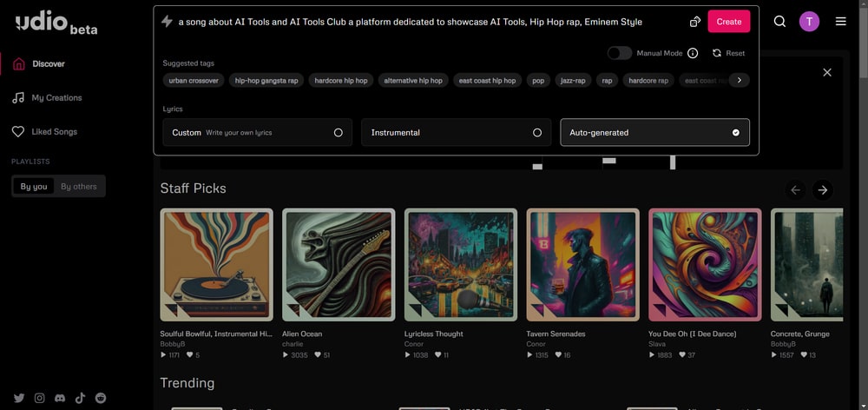868x410 pixels.
Task: Open the Discord social link
Action: pyautogui.click(x=60, y=398)
